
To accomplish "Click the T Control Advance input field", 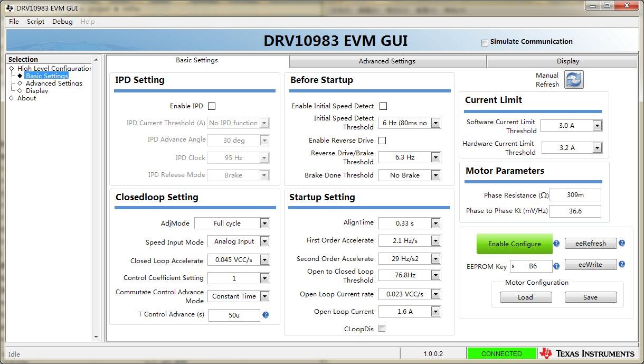I will coord(234,315).
